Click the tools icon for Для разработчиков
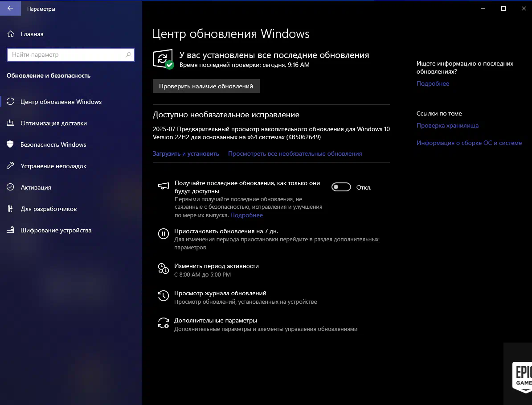Image resolution: width=532 pixels, height=405 pixels. (10, 208)
